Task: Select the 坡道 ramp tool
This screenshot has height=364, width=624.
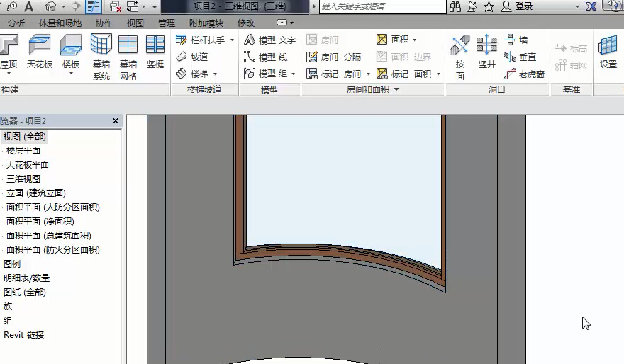Action: [192, 57]
